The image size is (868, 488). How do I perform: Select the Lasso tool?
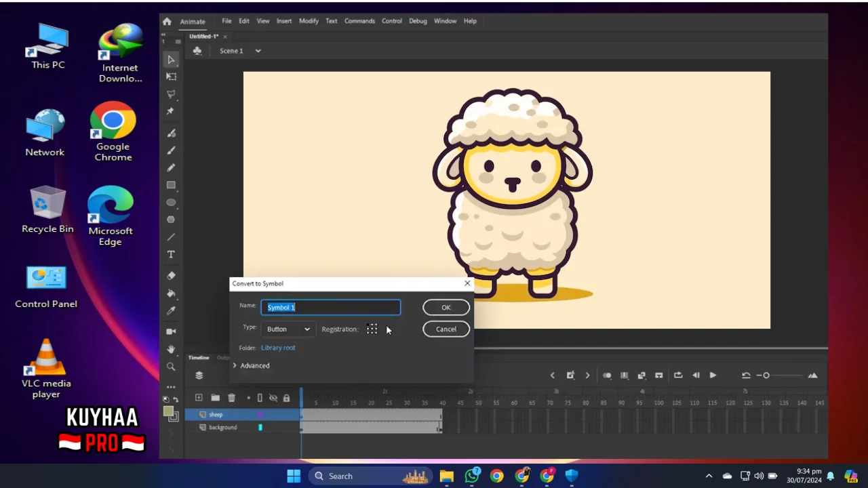pos(171,94)
